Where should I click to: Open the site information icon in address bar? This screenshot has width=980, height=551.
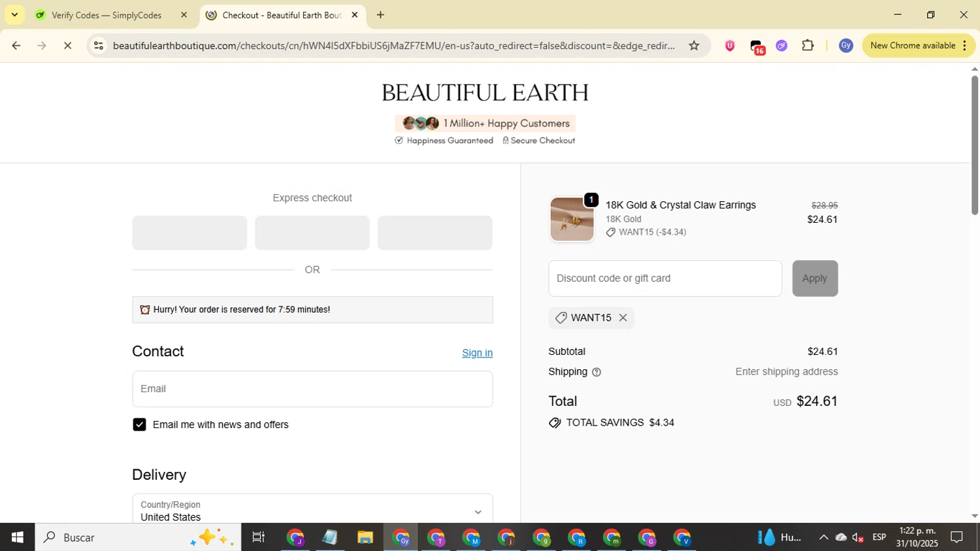coord(99,46)
